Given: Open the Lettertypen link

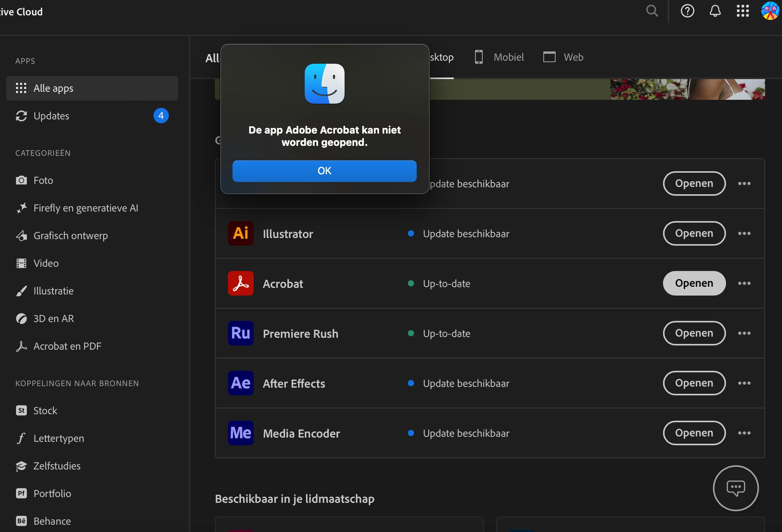Looking at the screenshot, I should (x=58, y=438).
